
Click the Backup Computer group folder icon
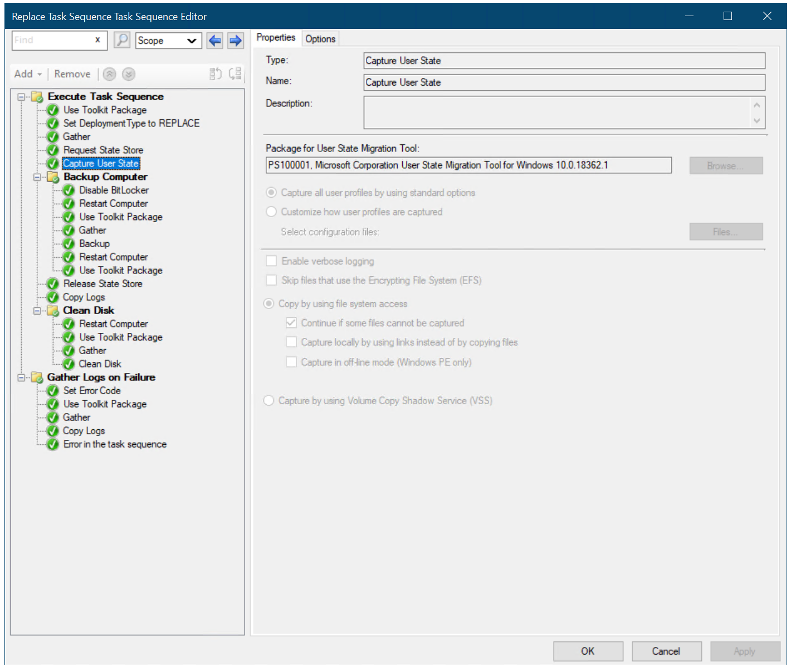[x=53, y=176]
